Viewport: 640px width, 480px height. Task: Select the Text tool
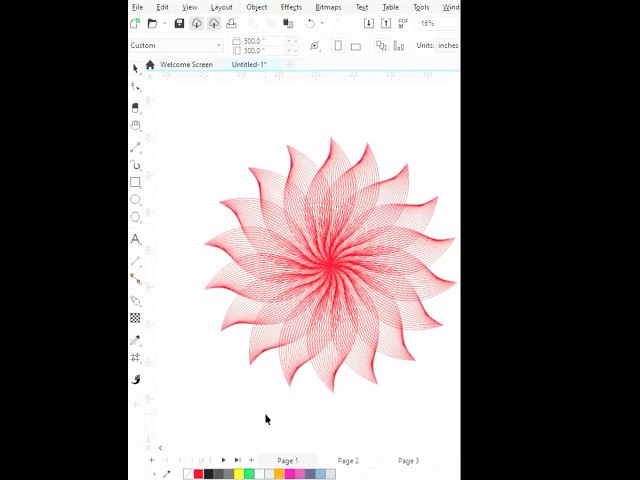click(x=136, y=239)
